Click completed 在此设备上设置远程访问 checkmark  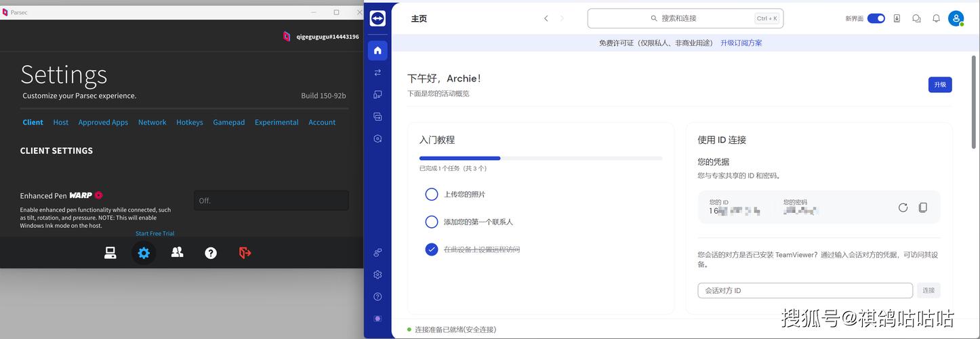coord(432,250)
